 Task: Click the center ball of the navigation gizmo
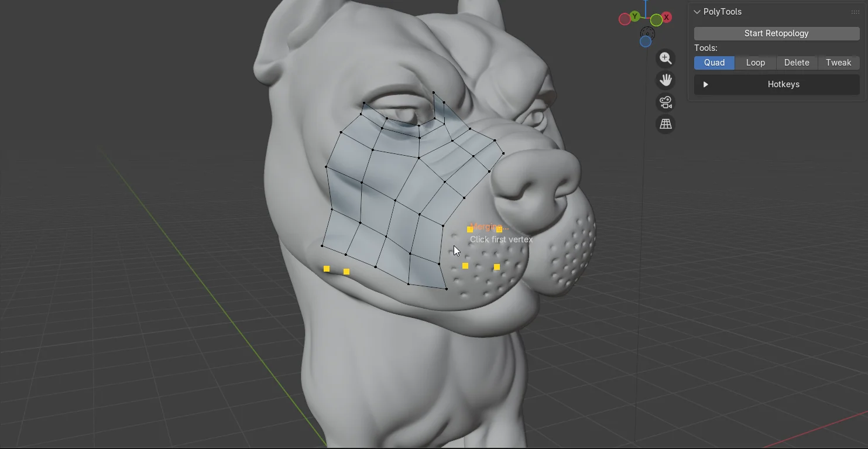coord(645,19)
